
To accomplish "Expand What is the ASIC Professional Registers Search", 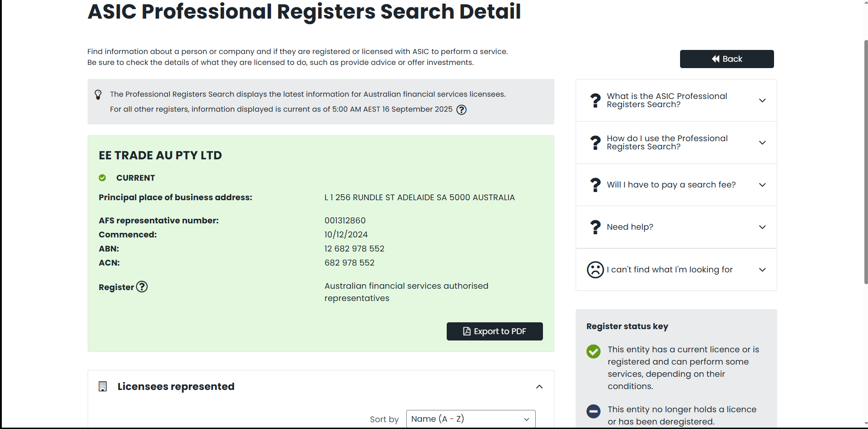I will 762,100.
